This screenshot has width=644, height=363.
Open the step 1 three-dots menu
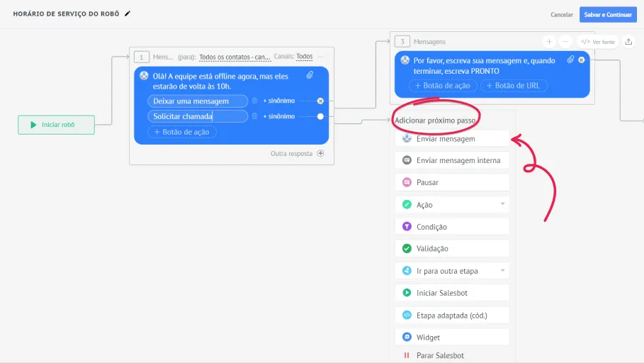click(x=321, y=56)
